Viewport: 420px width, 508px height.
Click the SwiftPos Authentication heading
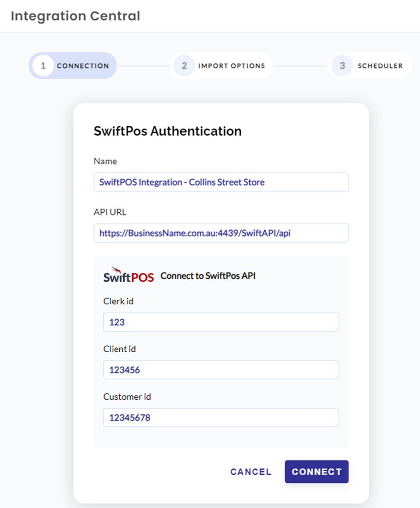pyautogui.click(x=168, y=131)
